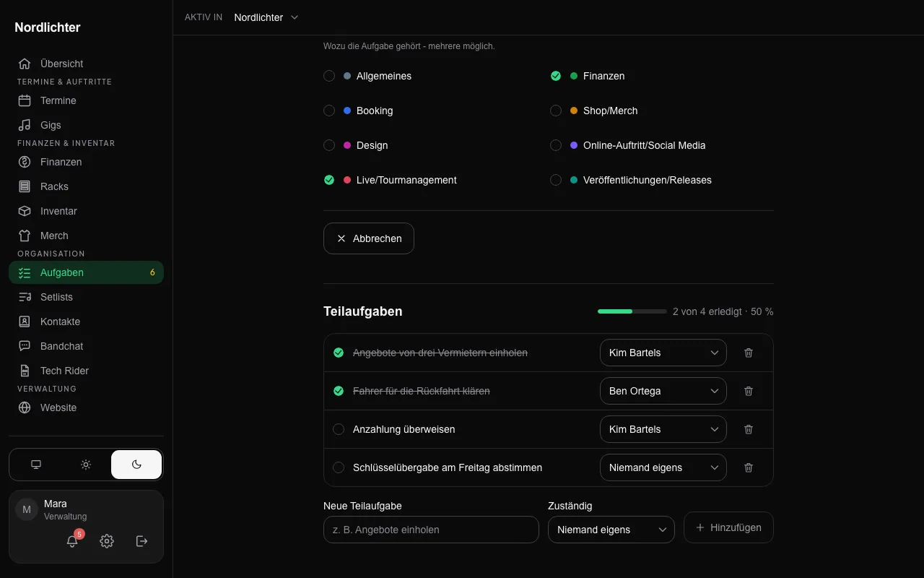
Task: Switch to light theme sun icon
Action: point(86,465)
